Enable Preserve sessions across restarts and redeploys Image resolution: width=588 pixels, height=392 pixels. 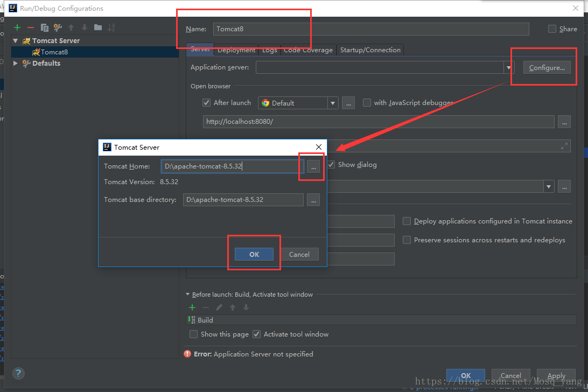point(407,240)
